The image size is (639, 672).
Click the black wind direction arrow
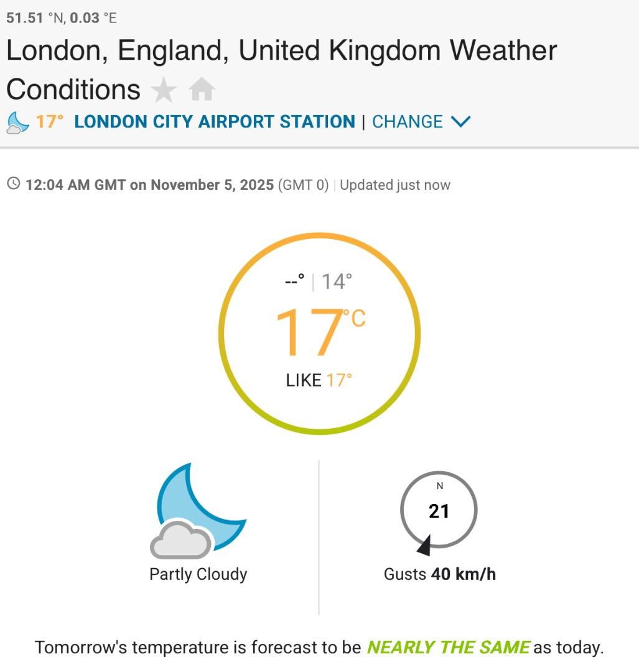(424, 547)
